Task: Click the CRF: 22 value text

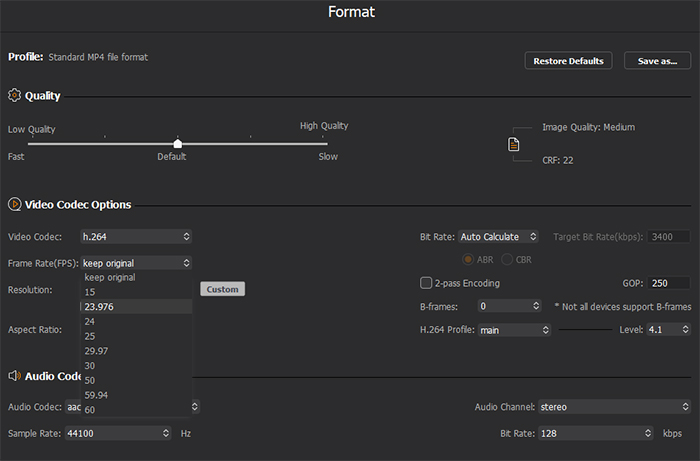Action: (558, 160)
